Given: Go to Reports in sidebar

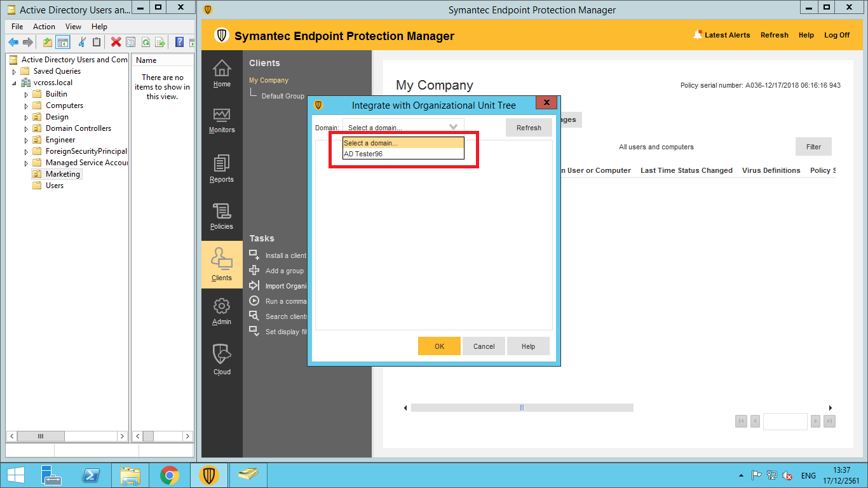Looking at the screenshot, I should click(x=222, y=168).
